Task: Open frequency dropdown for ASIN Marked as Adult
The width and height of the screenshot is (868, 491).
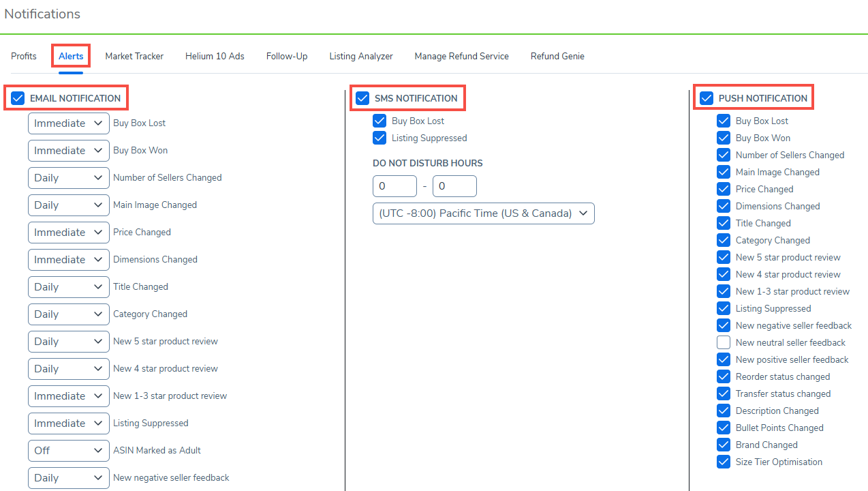Action: tap(68, 451)
